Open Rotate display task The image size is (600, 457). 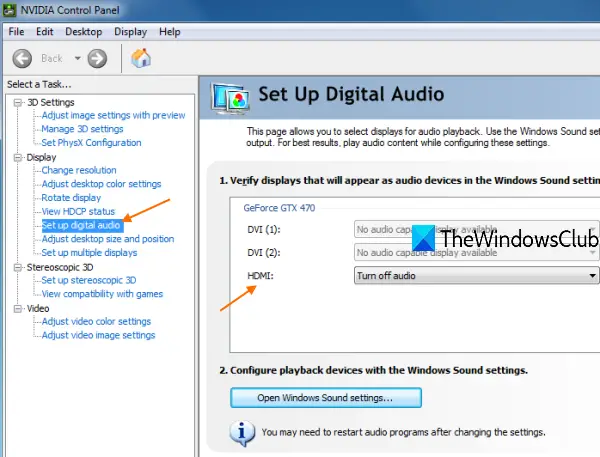pyautogui.click(x=71, y=198)
